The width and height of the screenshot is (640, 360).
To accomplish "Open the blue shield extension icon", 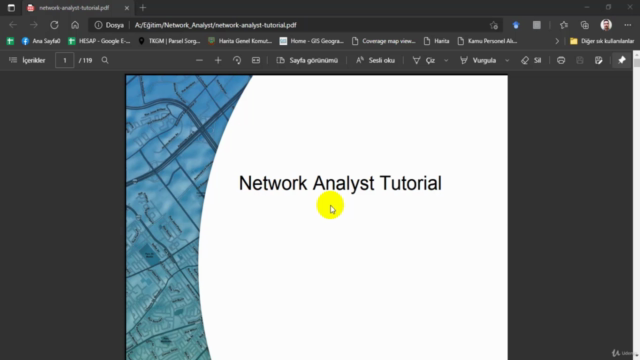I will [x=516, y=25].
